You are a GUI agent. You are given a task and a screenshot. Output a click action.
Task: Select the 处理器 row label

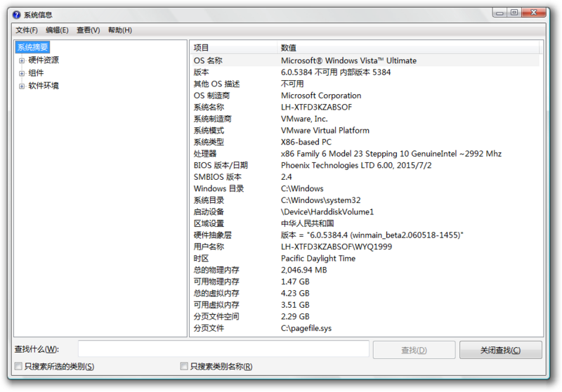click(x=205, y=154)
